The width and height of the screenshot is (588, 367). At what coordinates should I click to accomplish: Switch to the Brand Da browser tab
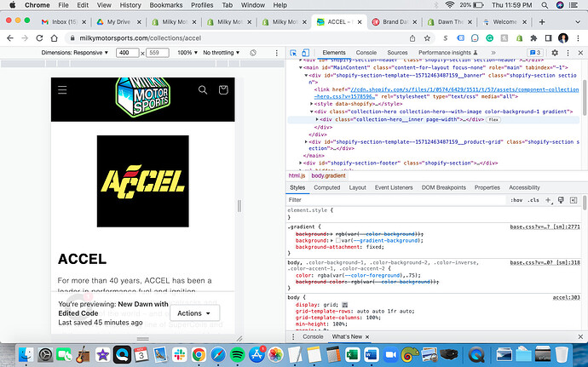click(394, 22)
